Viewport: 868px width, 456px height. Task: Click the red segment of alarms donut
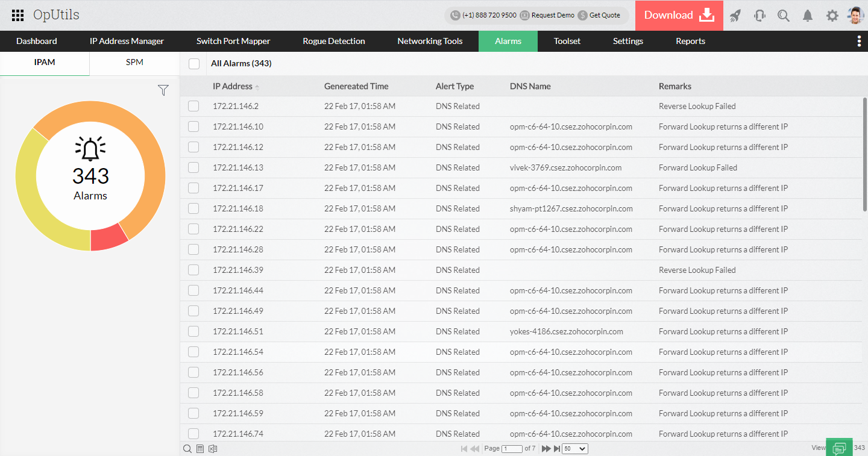click(x=107, y=239)
